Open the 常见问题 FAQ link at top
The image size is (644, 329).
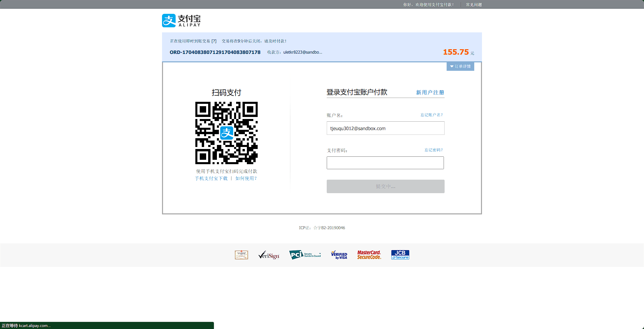474,5
